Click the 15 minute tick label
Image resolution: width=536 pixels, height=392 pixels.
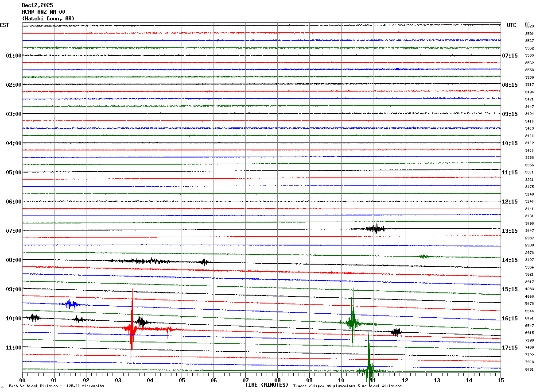[x=501, y=380]
